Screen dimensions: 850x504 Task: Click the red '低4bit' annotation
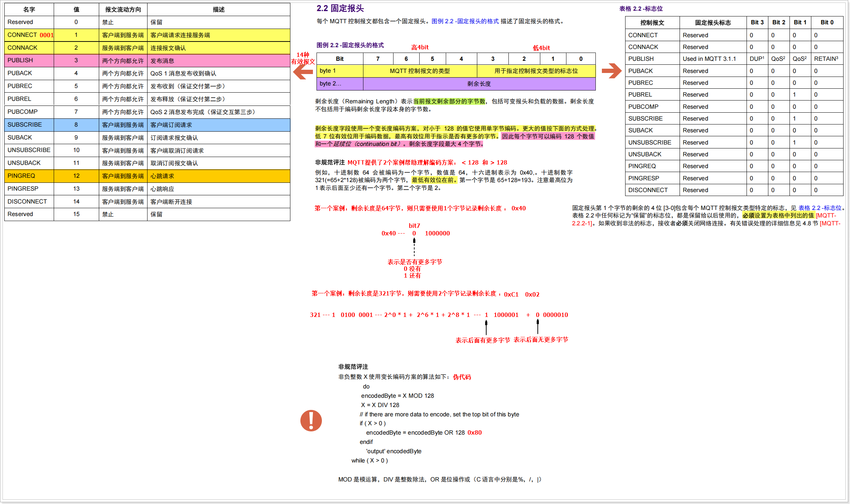(x=541, y=48)
